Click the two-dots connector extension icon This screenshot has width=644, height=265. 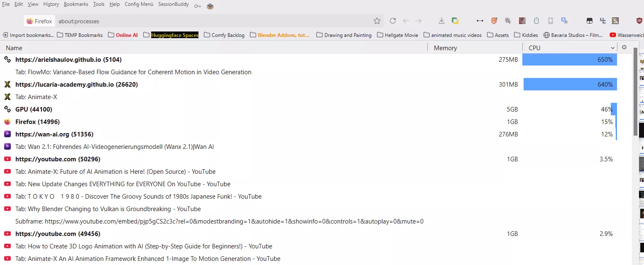480,21
